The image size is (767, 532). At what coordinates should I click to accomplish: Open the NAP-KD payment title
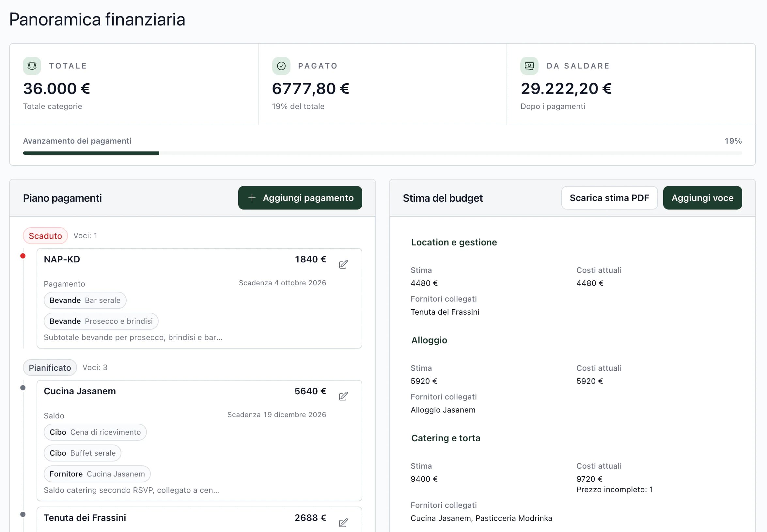[62, 259]
